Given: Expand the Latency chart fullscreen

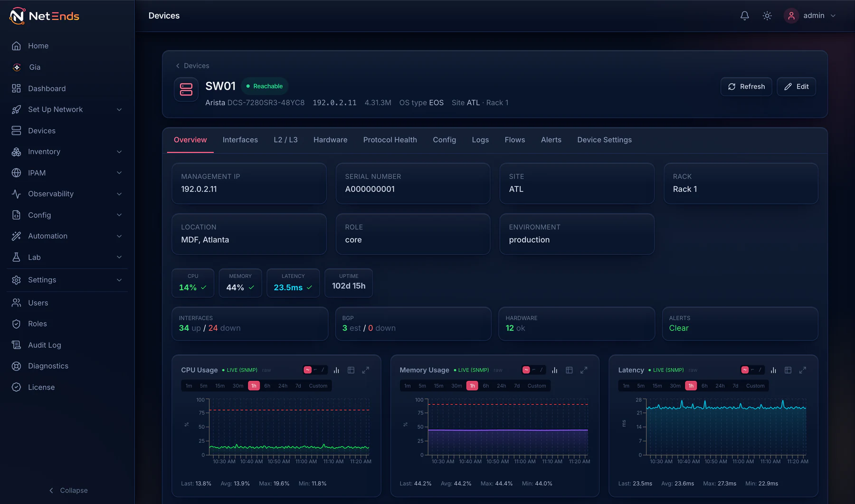Looking at the screenshot, I should (x=802, y=370).
